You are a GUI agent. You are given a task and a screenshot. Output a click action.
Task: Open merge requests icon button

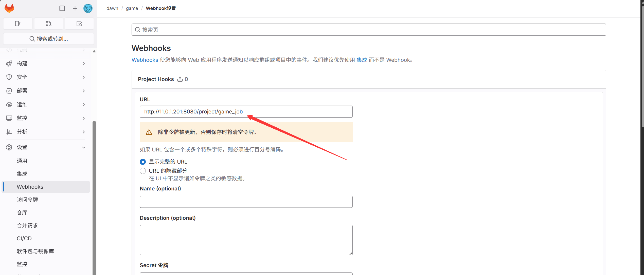pyautogui.click(x=48, y=24)
